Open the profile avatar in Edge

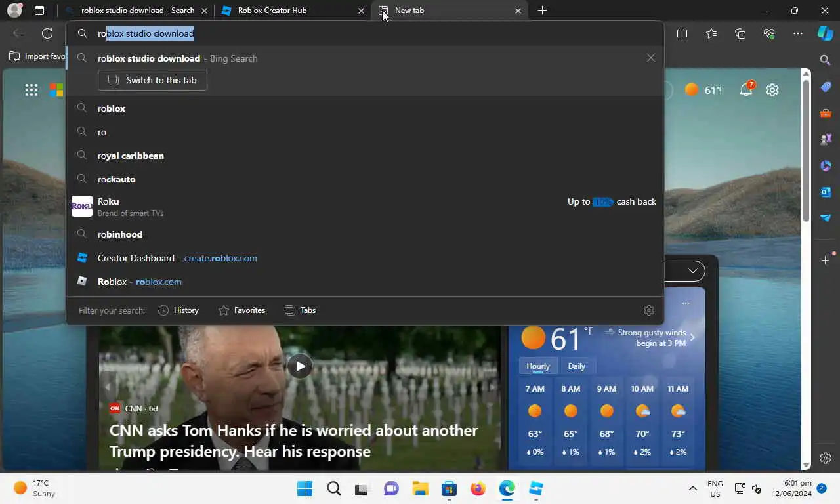coord(14,10)
